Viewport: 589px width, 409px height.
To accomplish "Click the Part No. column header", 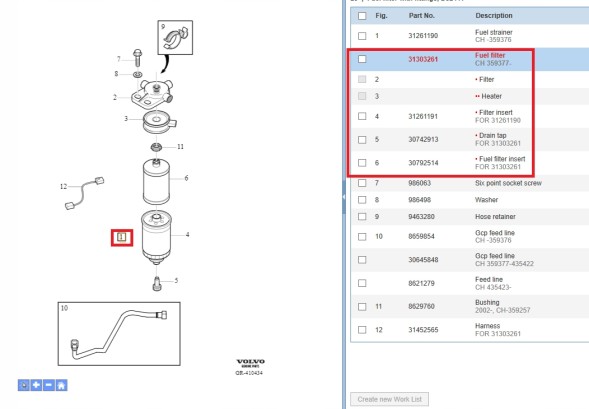I will pos(421,16).
